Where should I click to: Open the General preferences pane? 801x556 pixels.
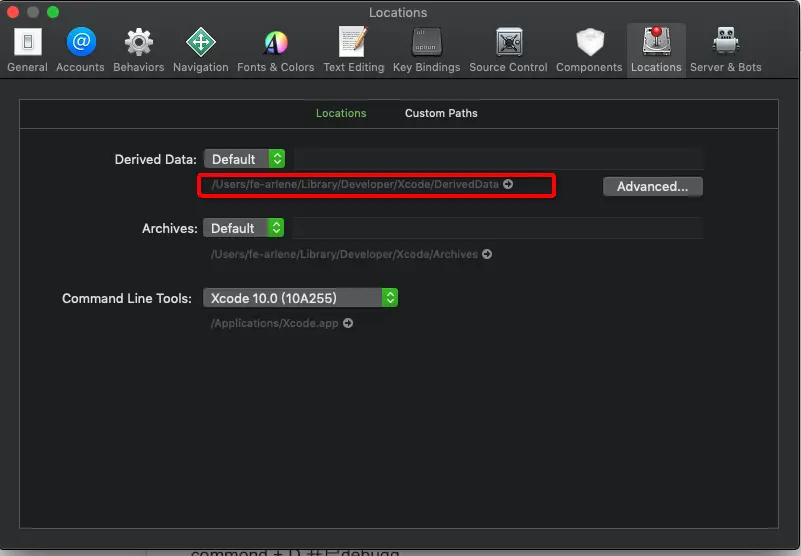pyautogui.click(x=28, y=50)
